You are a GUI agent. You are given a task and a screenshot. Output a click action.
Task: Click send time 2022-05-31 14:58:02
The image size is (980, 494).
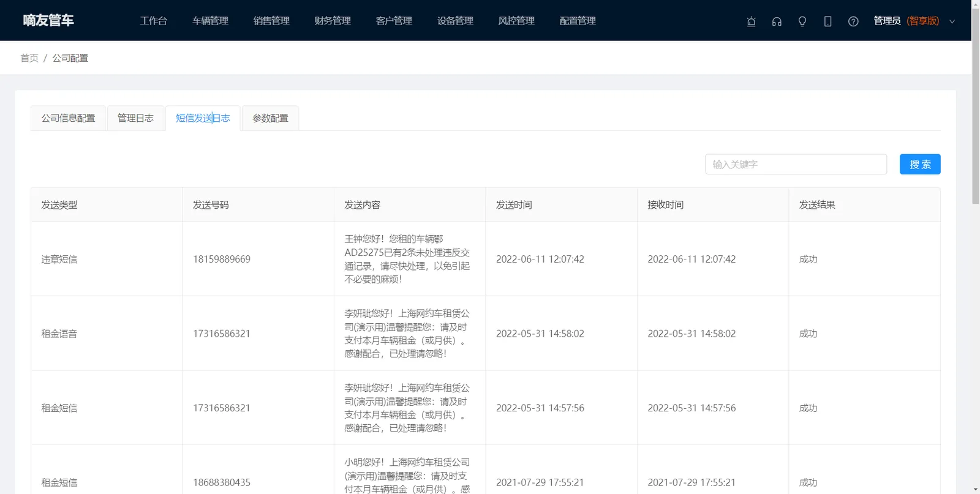pyautogui.click(x=540, y=334)
